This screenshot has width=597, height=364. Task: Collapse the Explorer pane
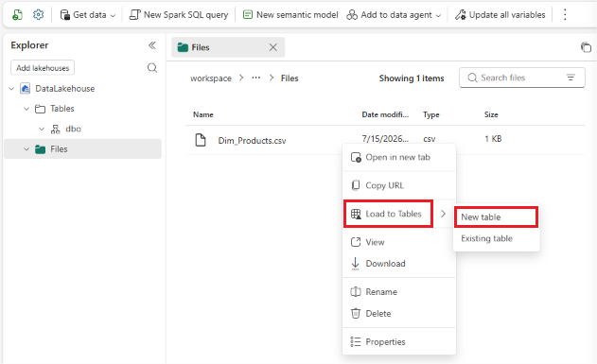coord(152,45)
